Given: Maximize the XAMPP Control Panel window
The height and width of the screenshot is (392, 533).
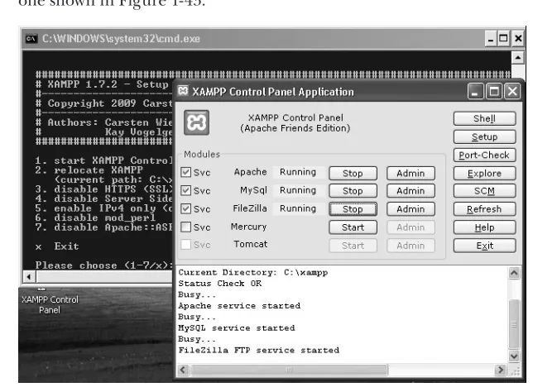Looking at the screenshot, I should (494, 92).
